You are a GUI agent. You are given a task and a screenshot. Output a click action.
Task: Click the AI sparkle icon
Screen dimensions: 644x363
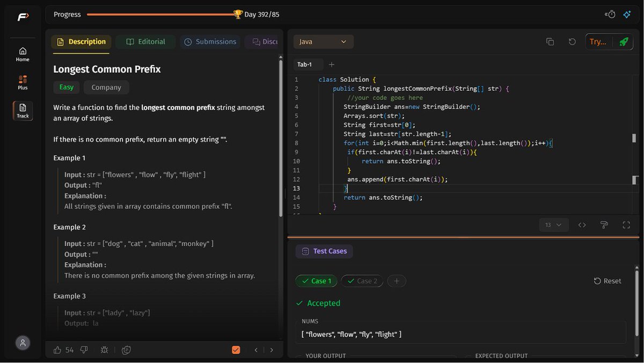pyautogui.click(x=627, y=14)
